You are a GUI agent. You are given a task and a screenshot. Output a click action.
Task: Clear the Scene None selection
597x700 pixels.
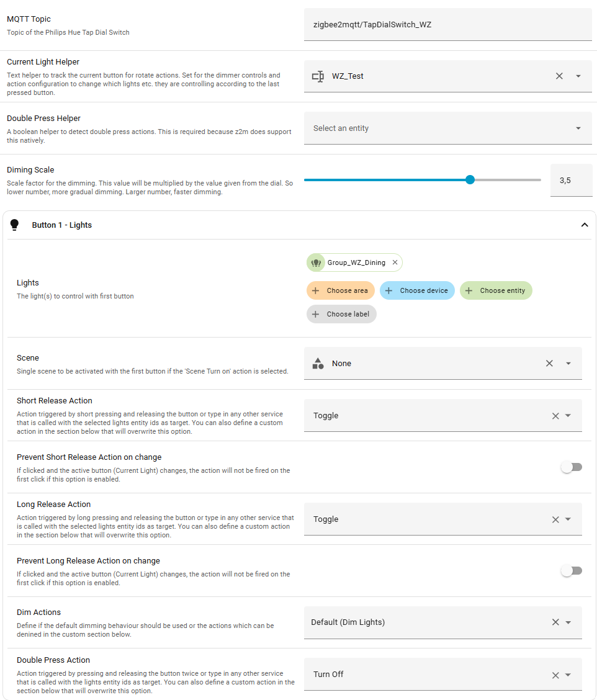(x=549, y=364)
